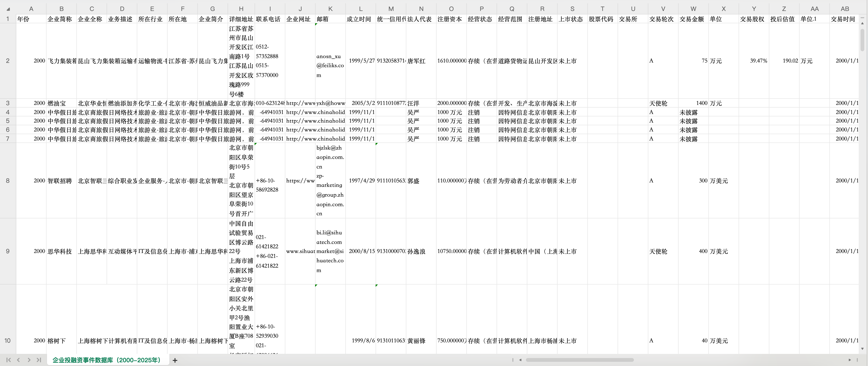The height and width of the screenshot is (366, 868).
Task: Click the previous sheet navigation arrow
Action: click(19, 360)
